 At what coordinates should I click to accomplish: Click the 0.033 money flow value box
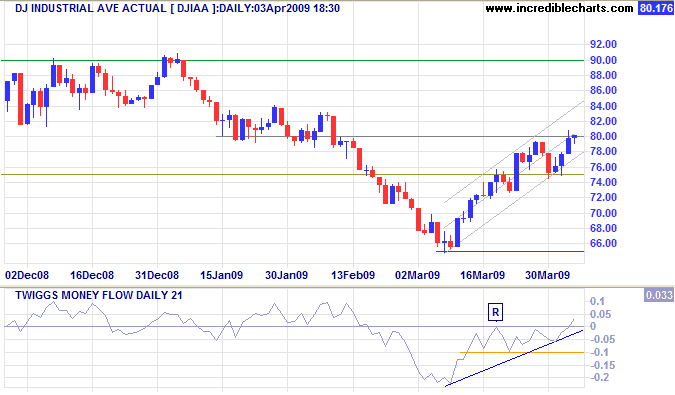(659, 295)
